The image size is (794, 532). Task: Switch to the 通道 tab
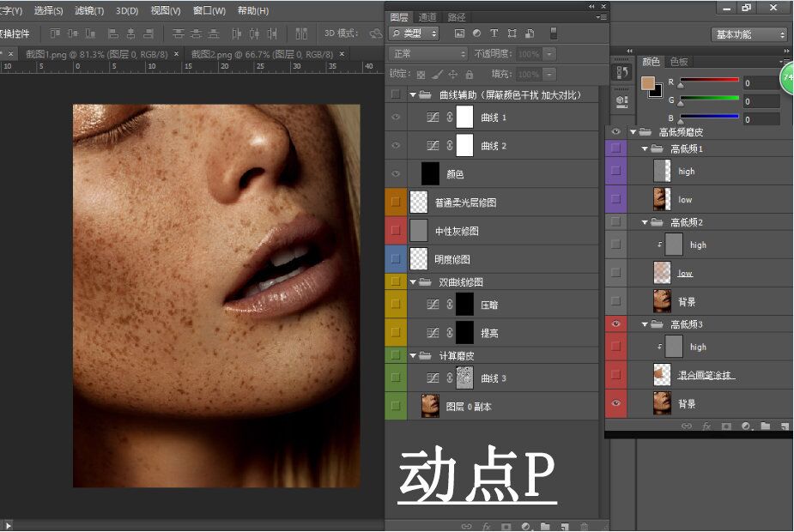[427, 17]
